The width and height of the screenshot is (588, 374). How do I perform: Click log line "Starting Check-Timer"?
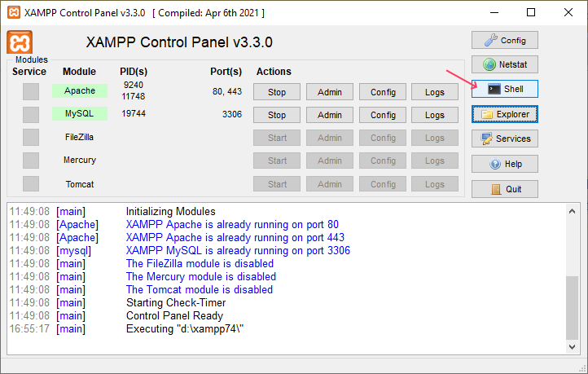(176, 303)
